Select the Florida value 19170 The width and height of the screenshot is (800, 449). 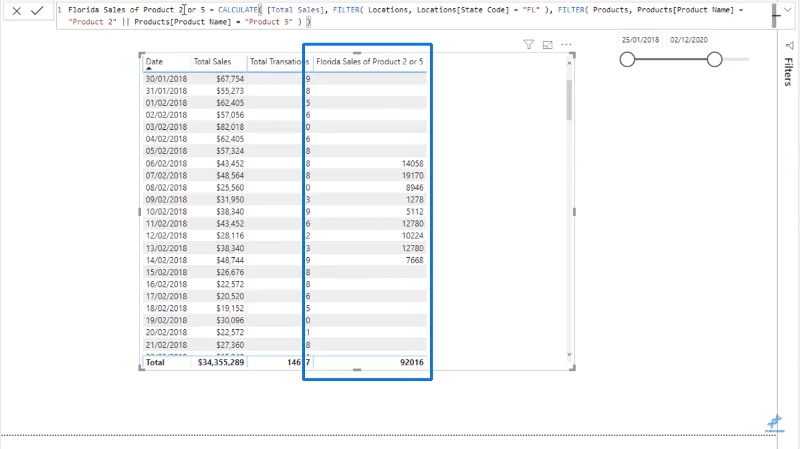(x=412, y=176)
